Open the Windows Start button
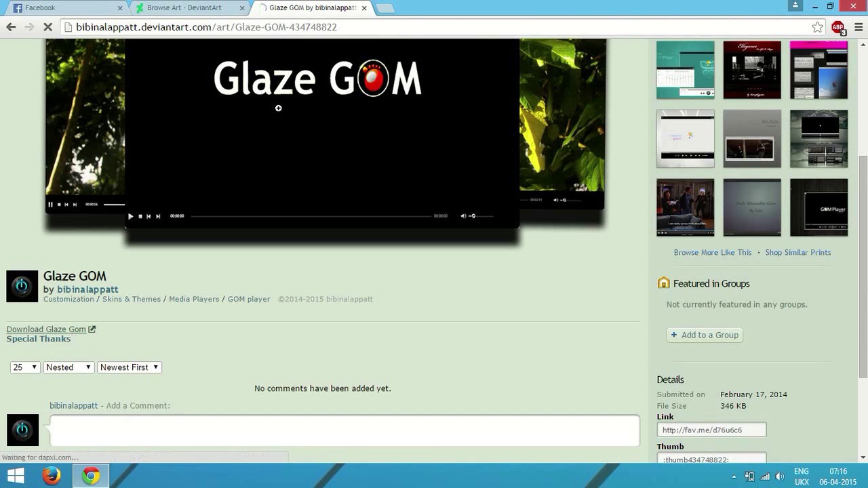 (x=16, y=476)
